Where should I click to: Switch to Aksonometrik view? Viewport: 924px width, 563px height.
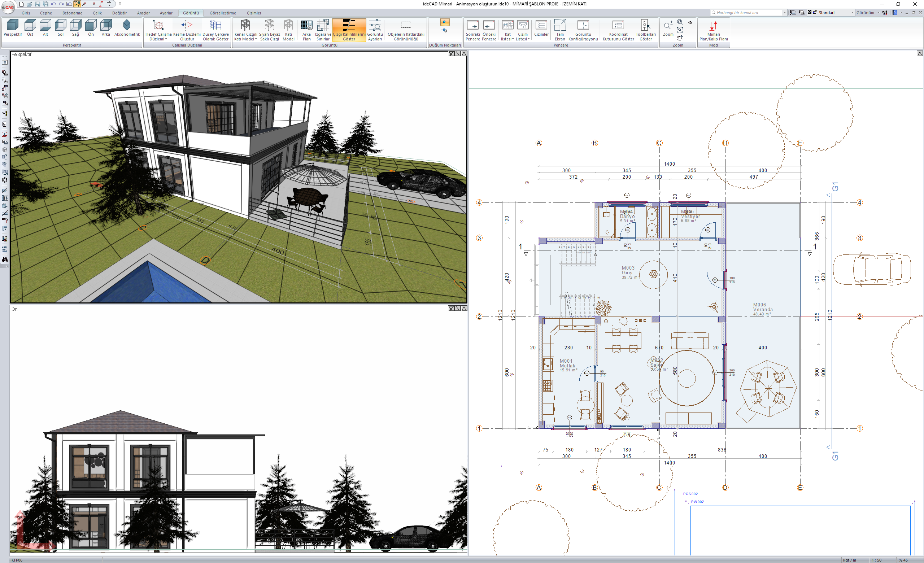[x=127, y=25]
